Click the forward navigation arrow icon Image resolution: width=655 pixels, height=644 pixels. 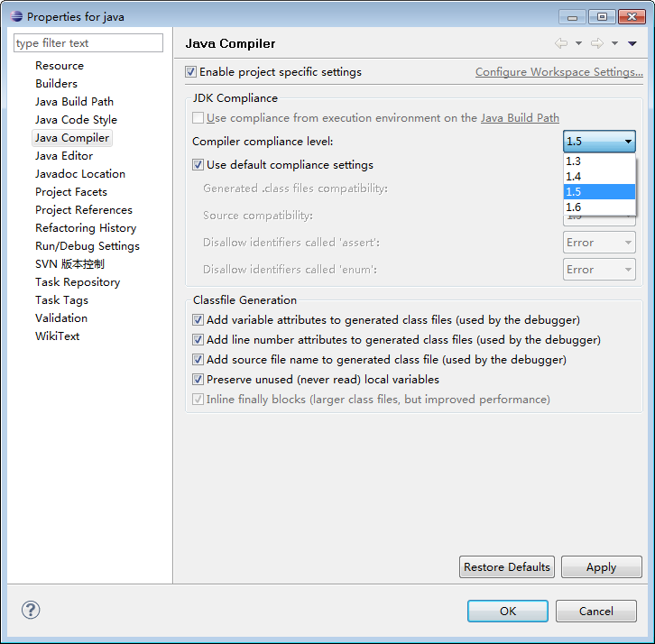click(596, 43)
